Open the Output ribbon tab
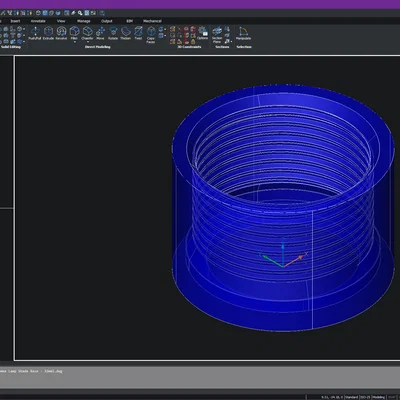The height and width of the screenshot is (400, 400). (107, 21)
